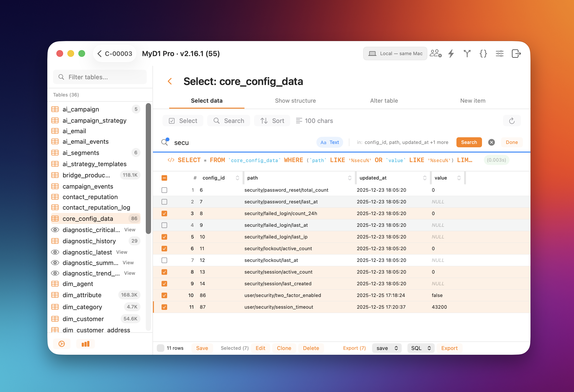Open the Aa Text search type selector
Viewport: 574px width, 392px height.
click(x=330, y=142)
